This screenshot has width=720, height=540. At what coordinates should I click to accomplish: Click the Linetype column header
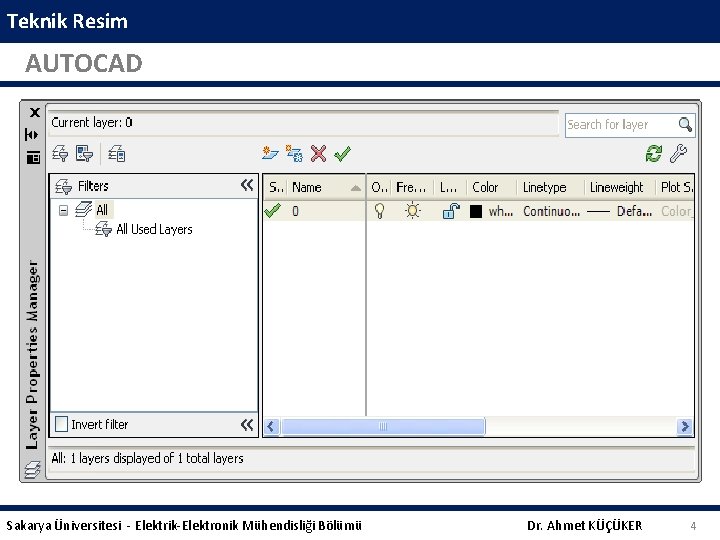pos(550,187)
